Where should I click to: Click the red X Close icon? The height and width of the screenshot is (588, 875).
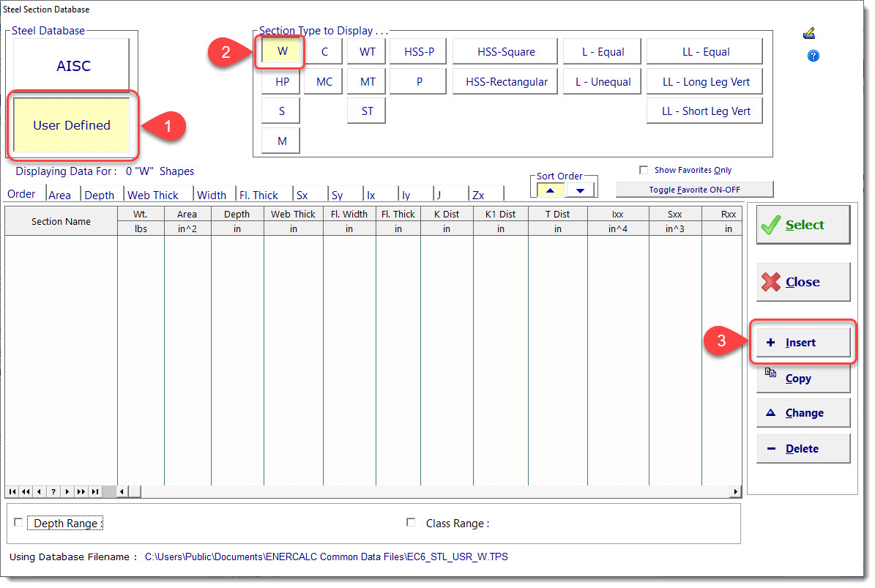772,282
